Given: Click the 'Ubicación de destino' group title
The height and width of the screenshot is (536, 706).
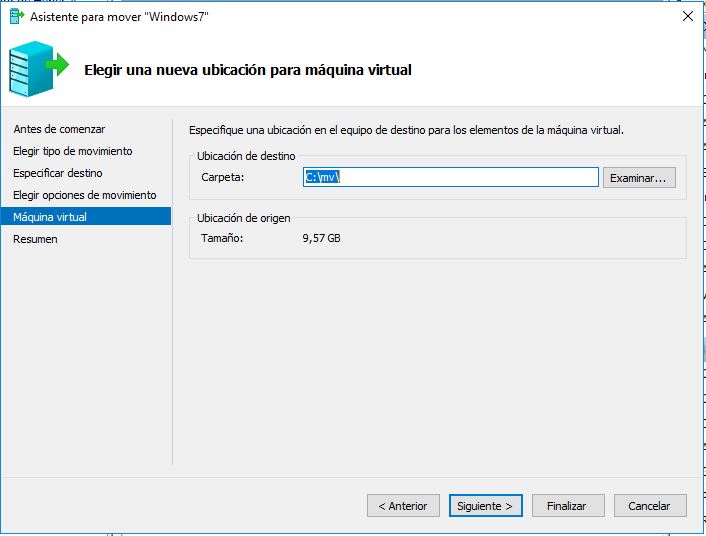Looking at the screenshot, I should coord(246,156).
